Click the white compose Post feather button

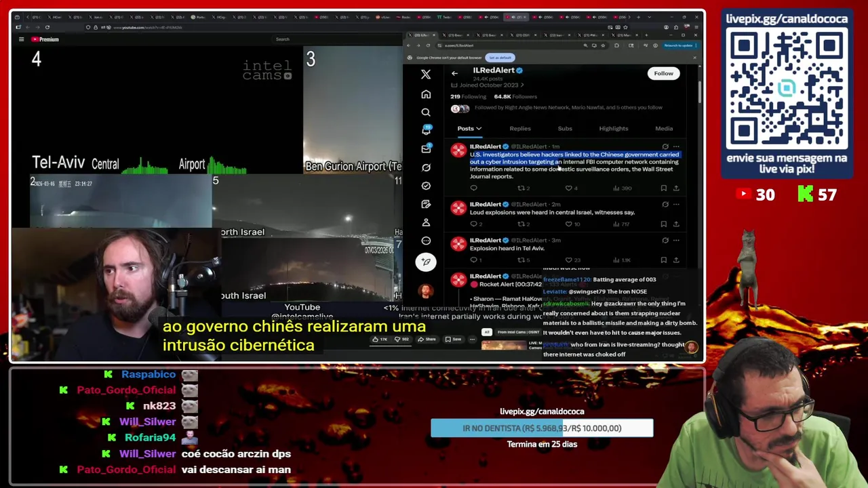(x=426, y=262)
